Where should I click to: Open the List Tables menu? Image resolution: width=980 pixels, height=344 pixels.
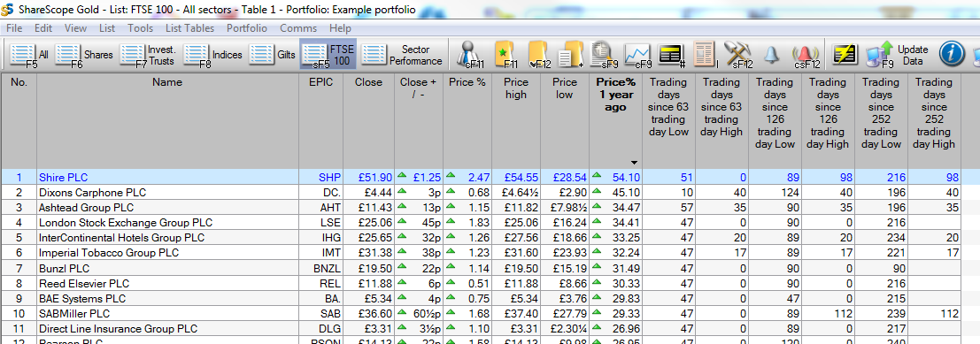click(x=190, y=28)
